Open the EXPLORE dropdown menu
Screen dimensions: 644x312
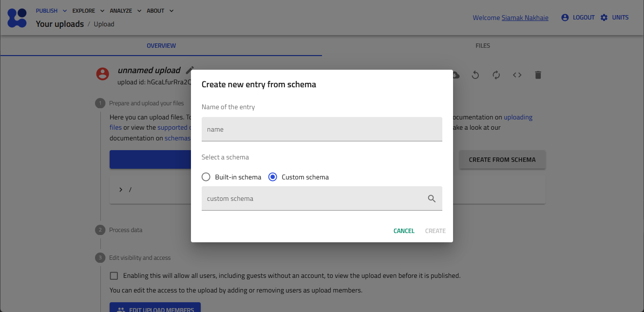pyautogui.click(x=88, y=11)
